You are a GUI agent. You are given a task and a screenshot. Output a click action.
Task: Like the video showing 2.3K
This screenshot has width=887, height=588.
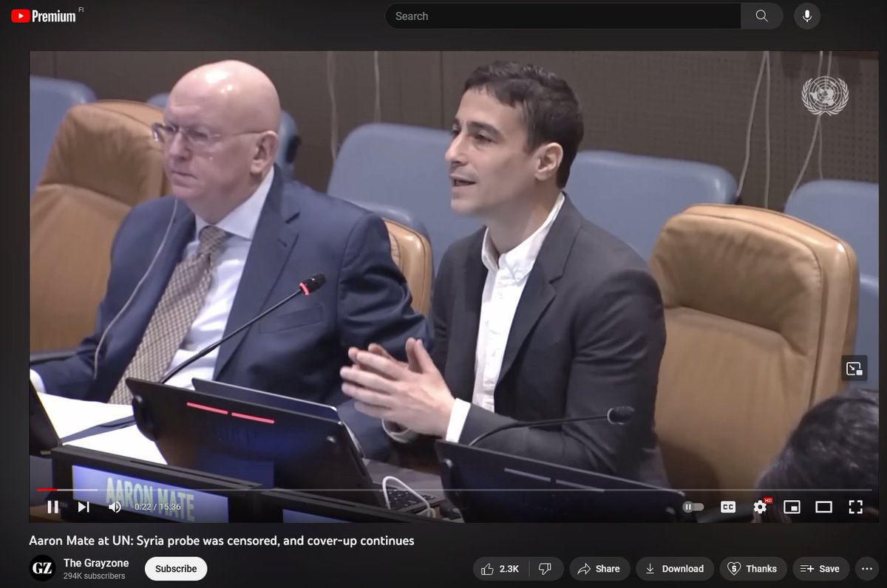[500, 569]
